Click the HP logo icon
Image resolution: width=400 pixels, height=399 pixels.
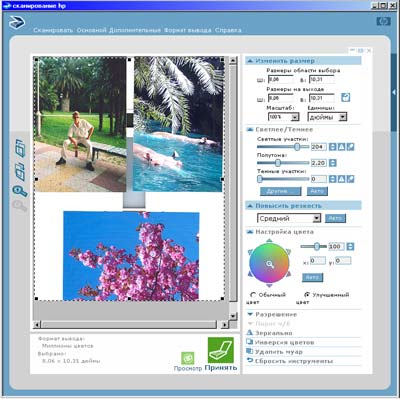[383, 22]
